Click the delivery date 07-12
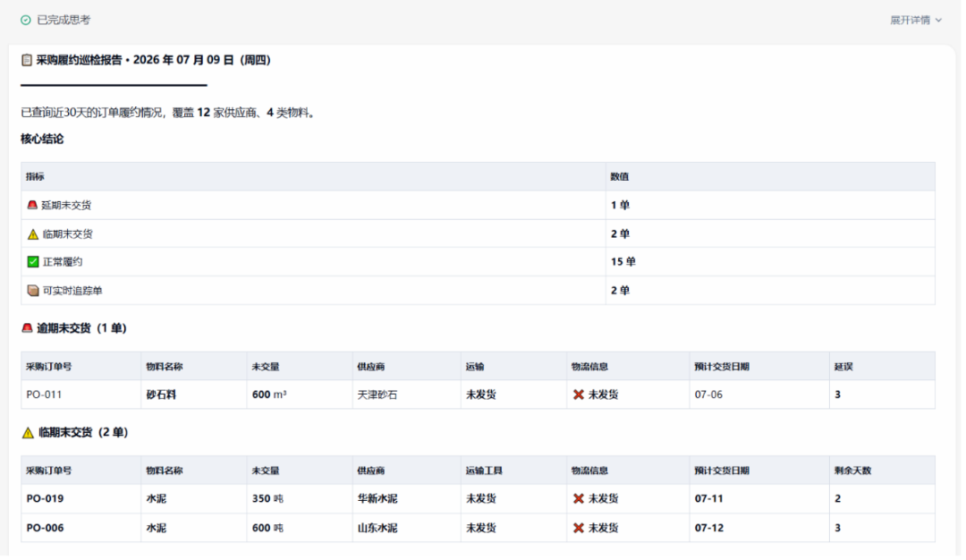966x560 pixels. [x=709, y=528]
